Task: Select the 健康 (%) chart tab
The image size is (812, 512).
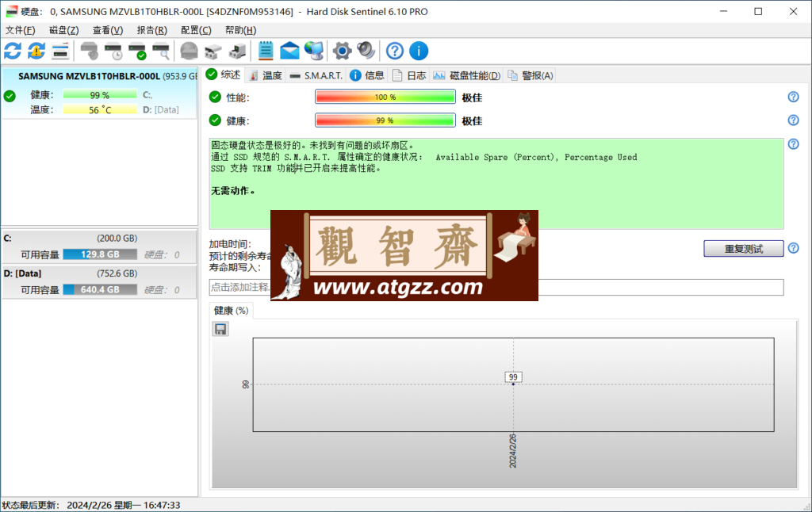Action: point(231,311)
